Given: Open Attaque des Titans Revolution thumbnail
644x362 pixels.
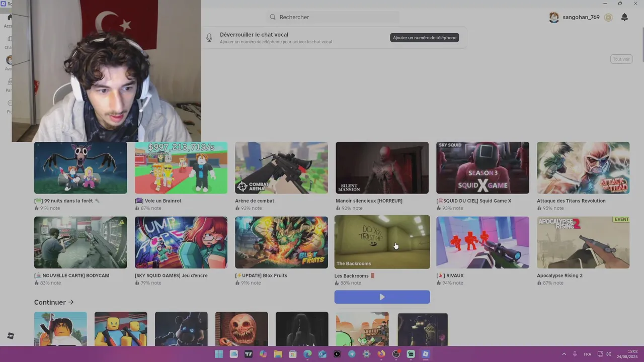Looking at the screenshot, I should 583,167.
